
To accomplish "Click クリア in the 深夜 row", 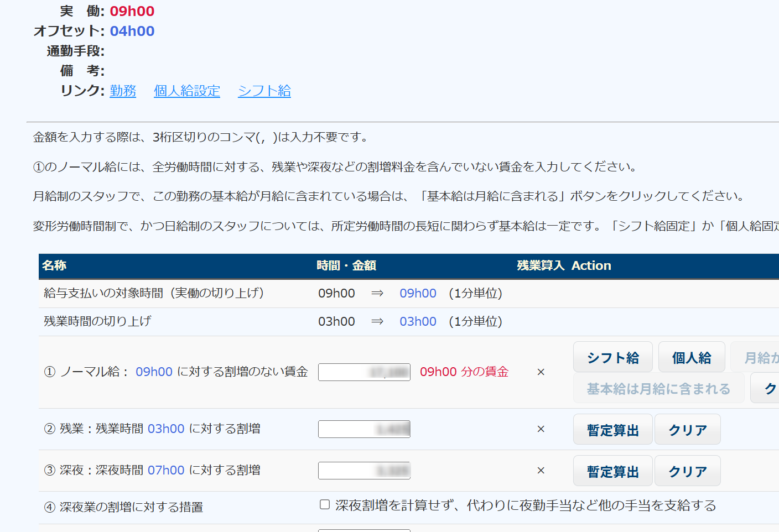I will pos(687,471).
